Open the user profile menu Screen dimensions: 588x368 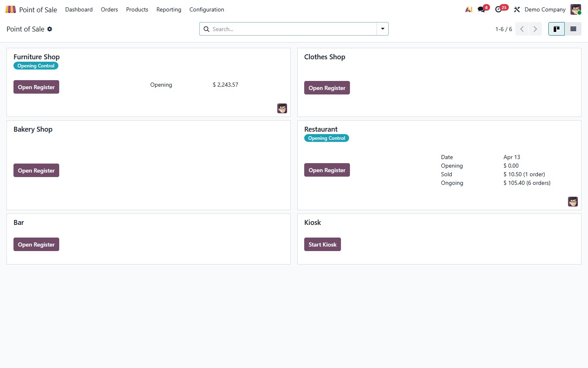575,9
